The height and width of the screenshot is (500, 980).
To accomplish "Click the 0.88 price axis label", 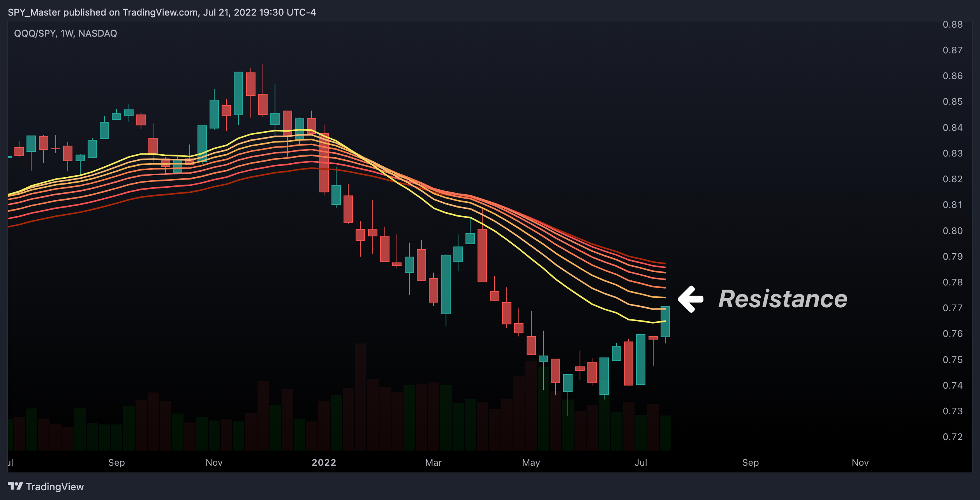I will click(952, 25).
